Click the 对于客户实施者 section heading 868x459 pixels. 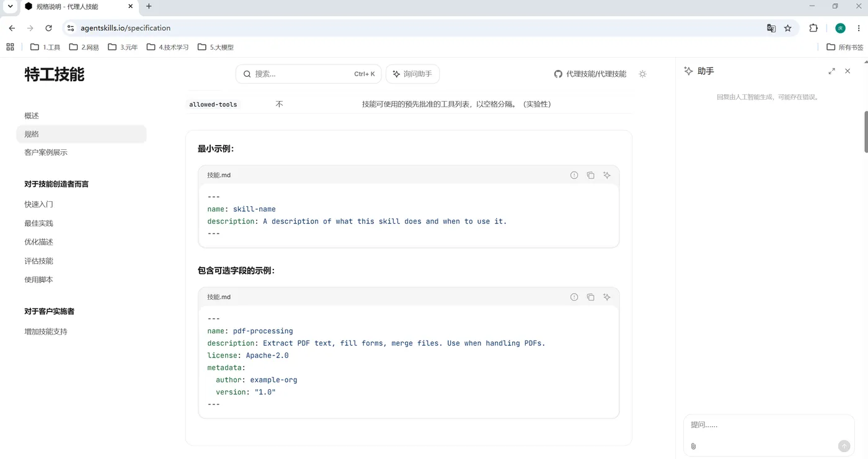click(x=49, y=312)
